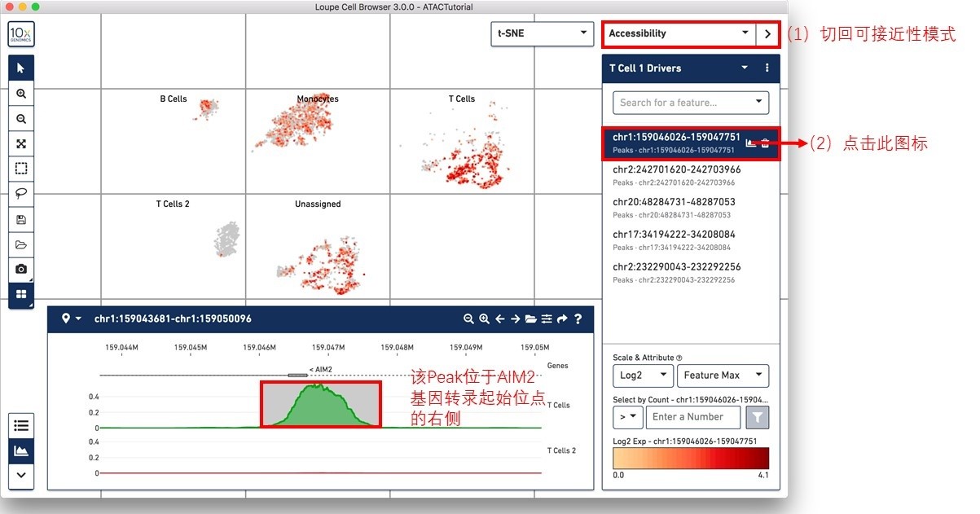Click the 10x Genomics logo button
980x514 pixels.
[x=21, y=34]
